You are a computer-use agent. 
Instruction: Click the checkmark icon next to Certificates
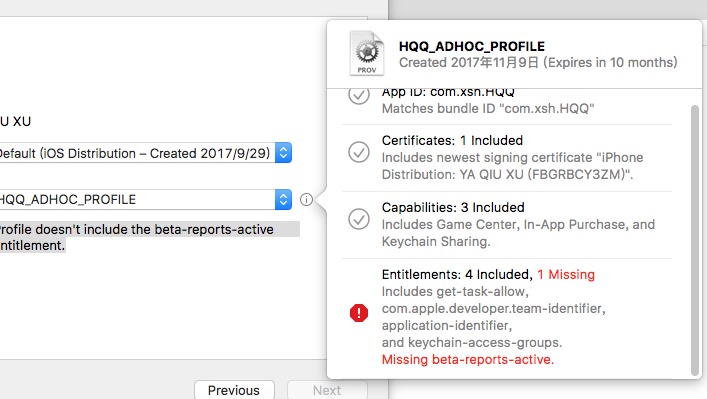[x=359, y=152]
